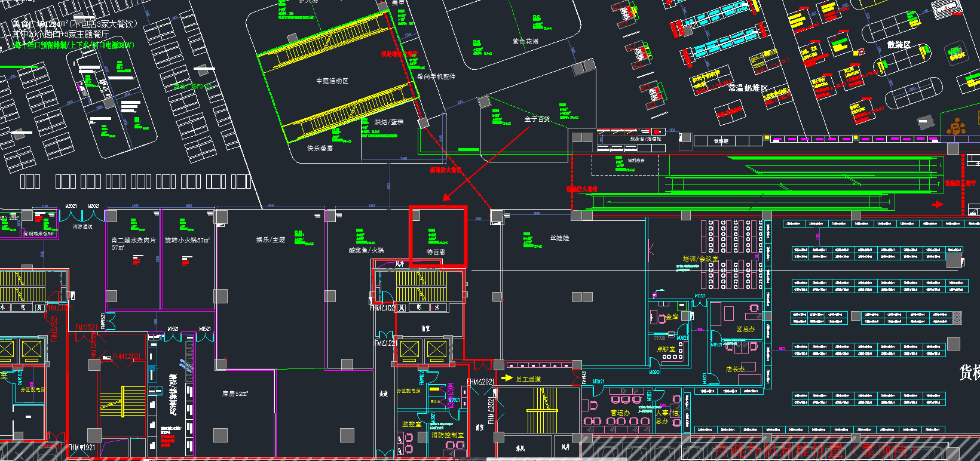This screenshot has height=461, width=980.
Task: Click the 消防控制室 room label
Action: 448,435
